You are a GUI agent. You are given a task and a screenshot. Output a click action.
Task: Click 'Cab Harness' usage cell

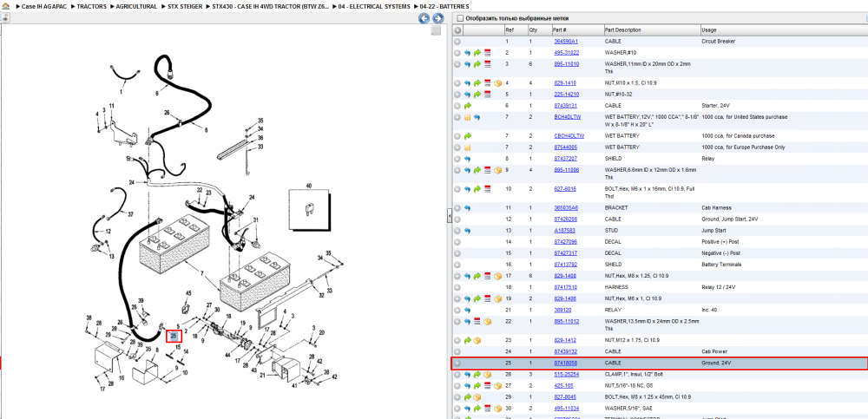[x=716, y=208]
